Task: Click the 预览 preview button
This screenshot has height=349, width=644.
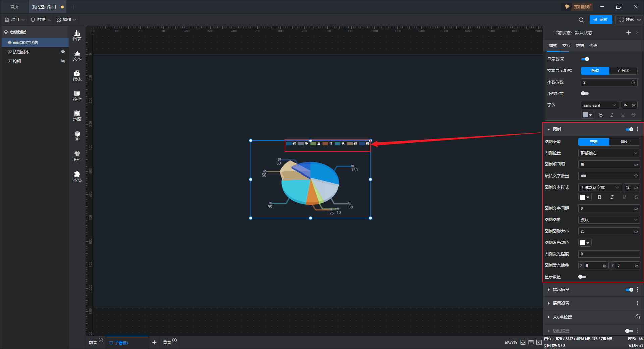Action: pos(626,20)
